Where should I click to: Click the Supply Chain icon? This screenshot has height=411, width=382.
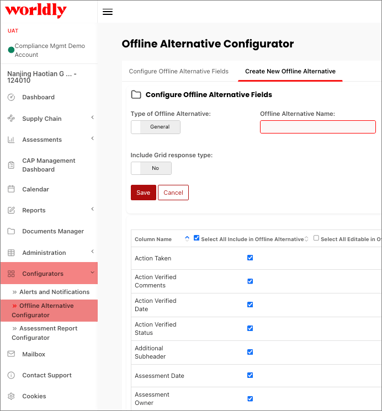point(11,118)
